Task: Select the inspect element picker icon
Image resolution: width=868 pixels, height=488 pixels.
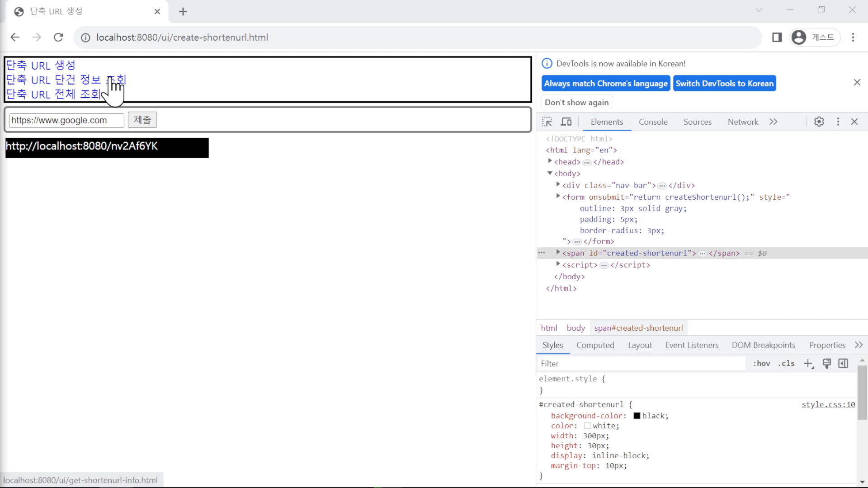Action: click(x=547, y=122)
